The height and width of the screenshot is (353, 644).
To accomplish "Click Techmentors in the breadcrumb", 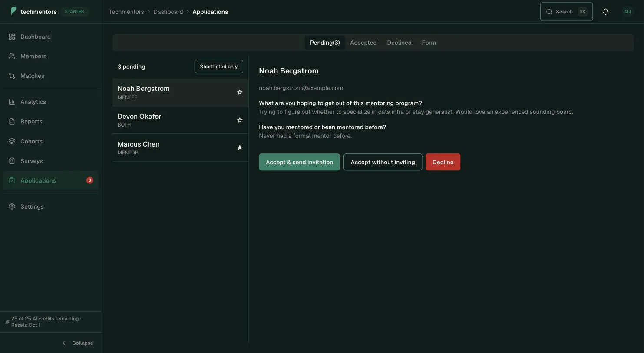I will (126, 12).
